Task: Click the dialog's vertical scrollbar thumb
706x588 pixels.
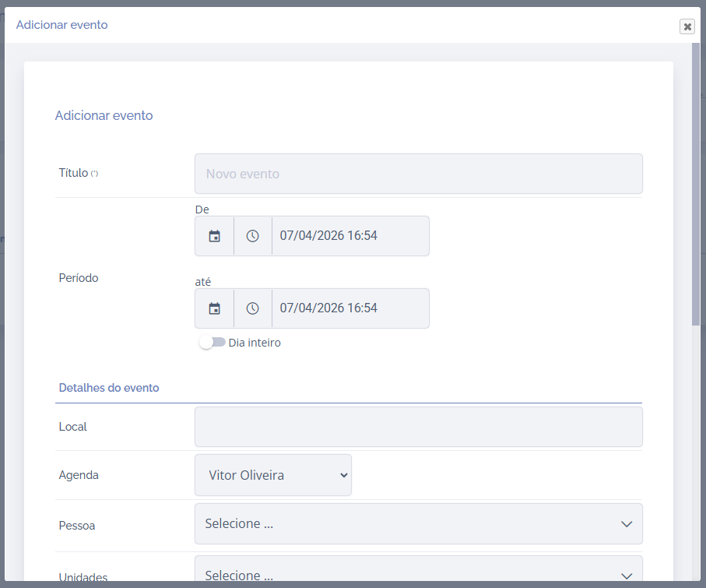Action: [696, 183]
